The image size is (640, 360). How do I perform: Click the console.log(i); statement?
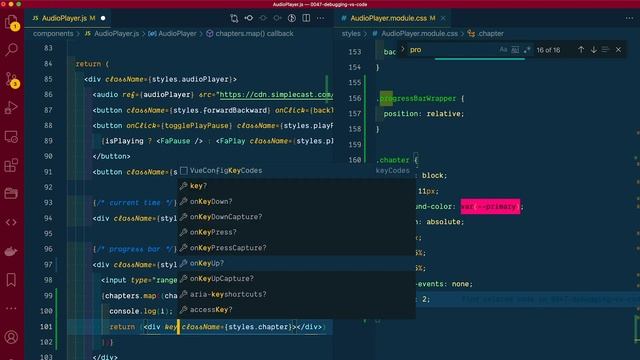pyautogui.click(x=141, y=311)
